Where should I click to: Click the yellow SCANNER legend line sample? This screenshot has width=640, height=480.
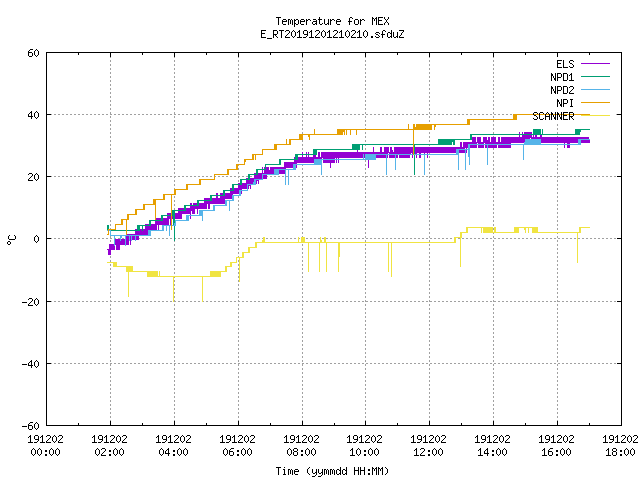[595, 116]
